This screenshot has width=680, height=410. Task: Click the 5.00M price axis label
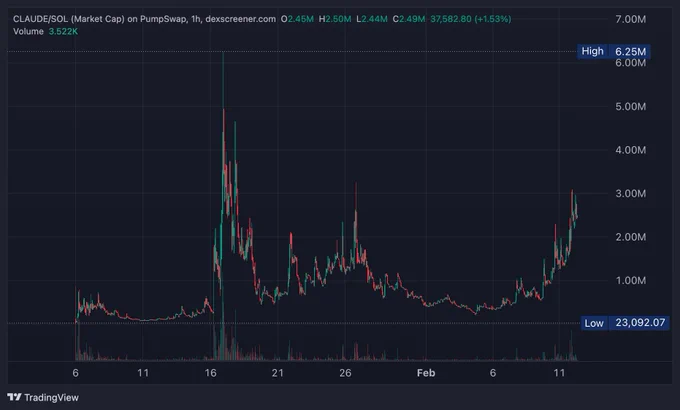tap(631, 106)
